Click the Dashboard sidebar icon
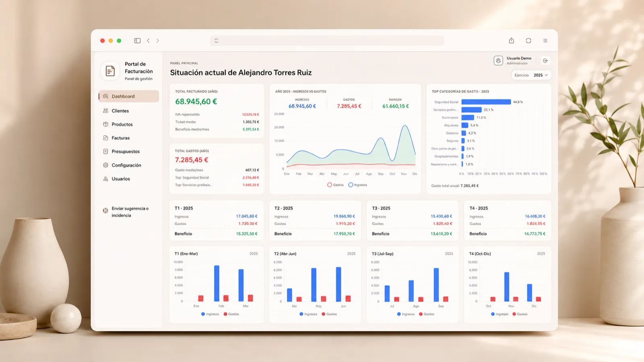The width and height of the screenshot is (644, 362). click(105, 96)
